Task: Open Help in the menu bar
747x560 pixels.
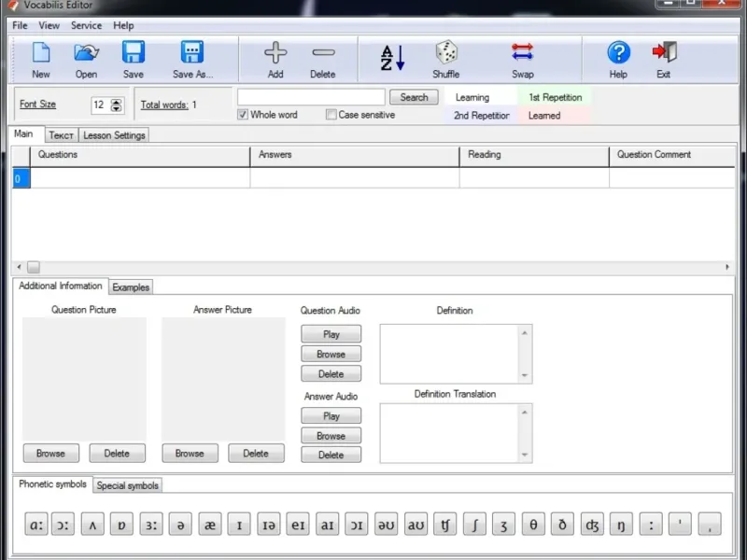Action: coord(123,26)
